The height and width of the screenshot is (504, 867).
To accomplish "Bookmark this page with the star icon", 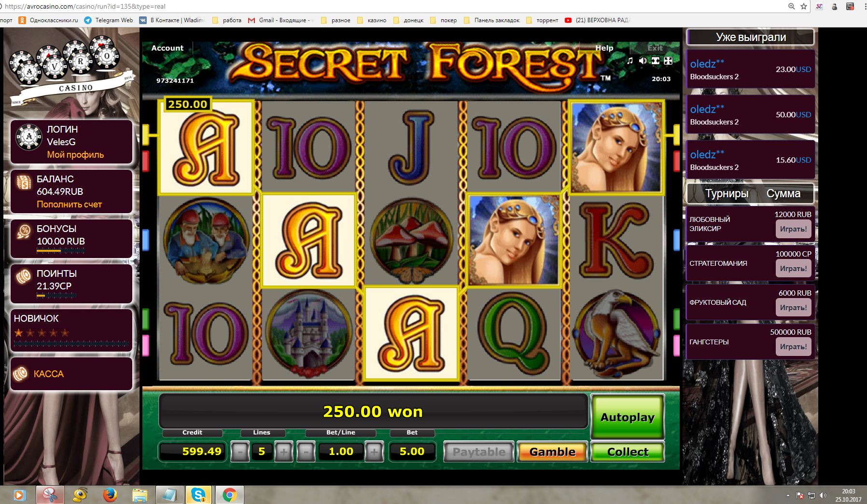I will [804, 6].
